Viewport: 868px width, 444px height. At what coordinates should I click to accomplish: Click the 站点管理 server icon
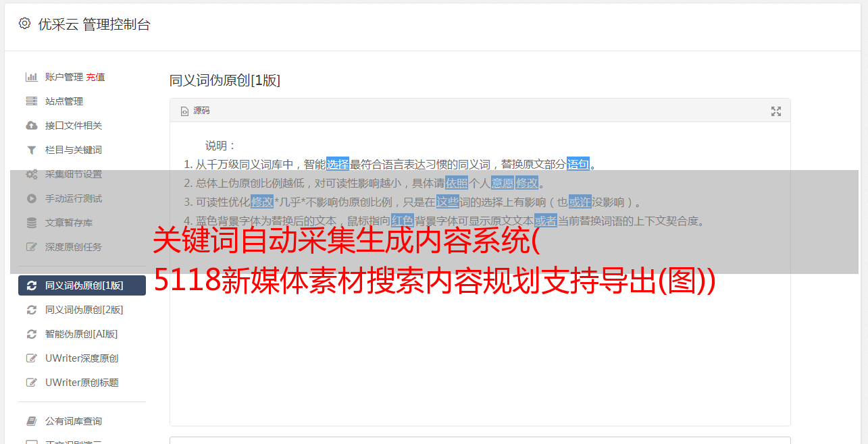[31, 101]
